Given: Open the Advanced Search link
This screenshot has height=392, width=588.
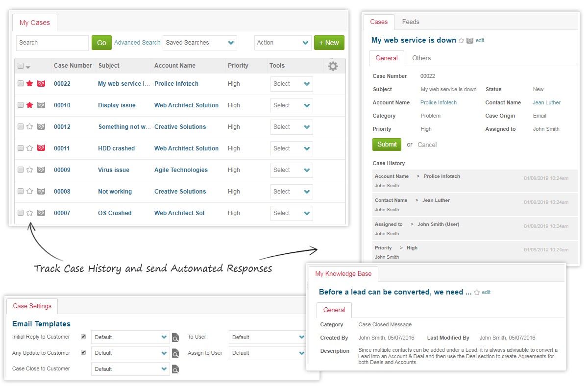Looking at the screenshot, I should (137, 43).
